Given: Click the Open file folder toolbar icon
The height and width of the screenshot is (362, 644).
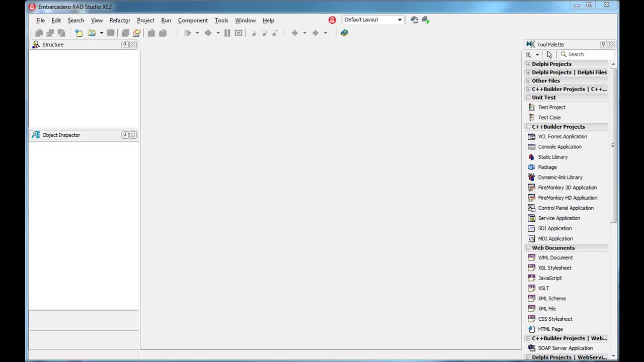Looking at the screenshot, I should [92, 33].
